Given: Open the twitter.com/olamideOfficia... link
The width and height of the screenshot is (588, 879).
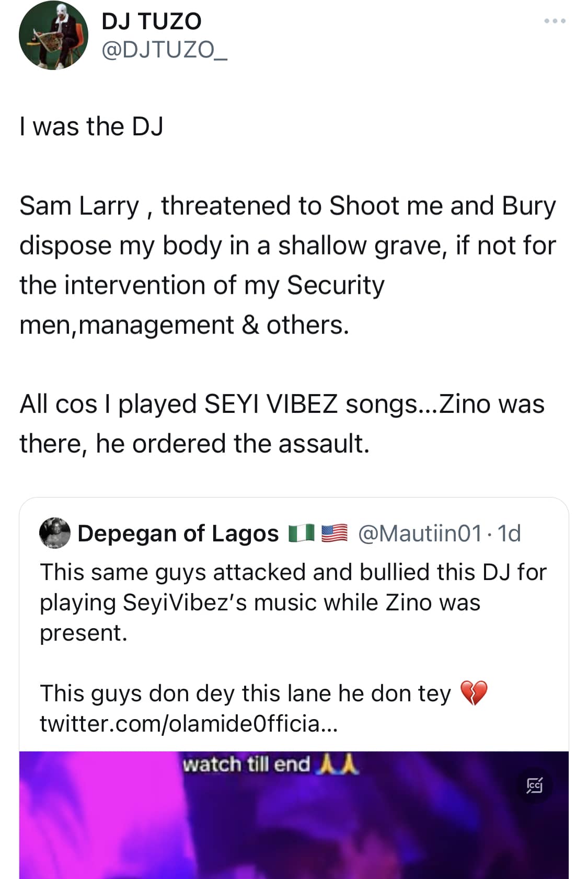Looking at the screenshot, I should [x=189, y=724].
